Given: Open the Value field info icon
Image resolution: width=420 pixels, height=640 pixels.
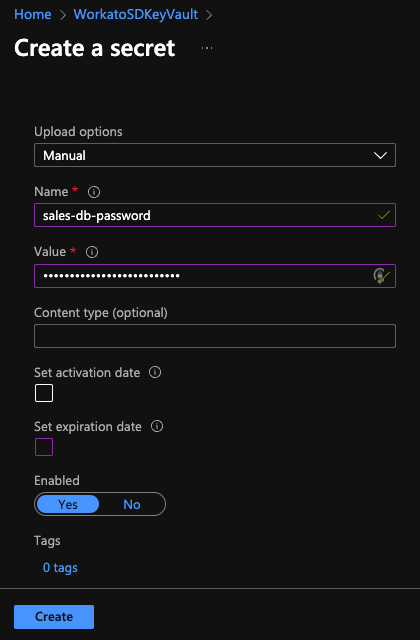Looking at the screenshot, I should [x=92, y=252].
